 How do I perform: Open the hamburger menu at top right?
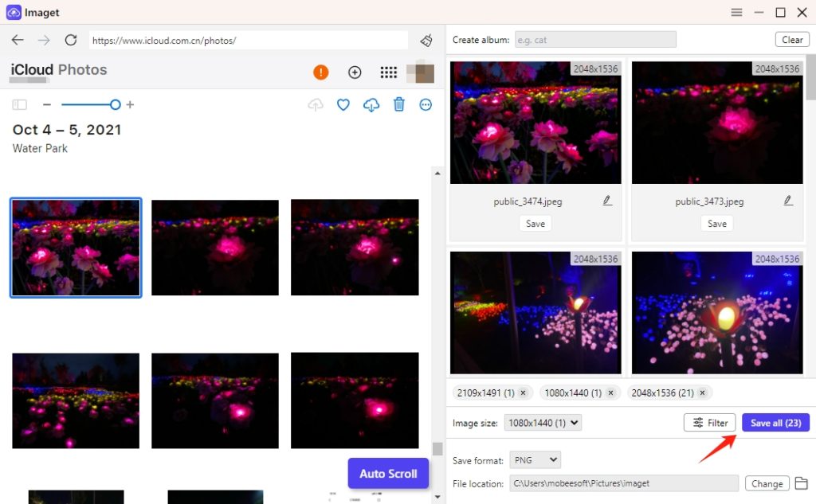point(736,12)
